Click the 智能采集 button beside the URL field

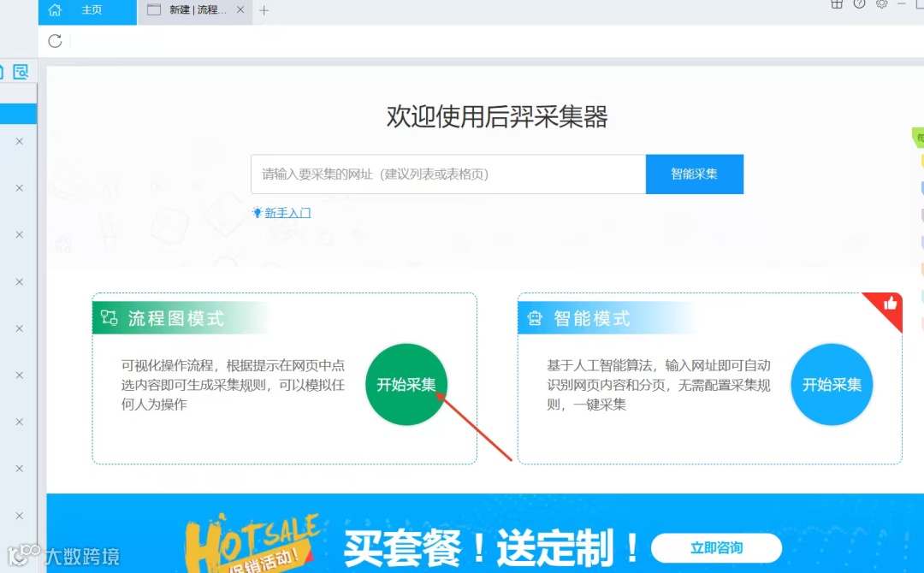coord(694,174)
